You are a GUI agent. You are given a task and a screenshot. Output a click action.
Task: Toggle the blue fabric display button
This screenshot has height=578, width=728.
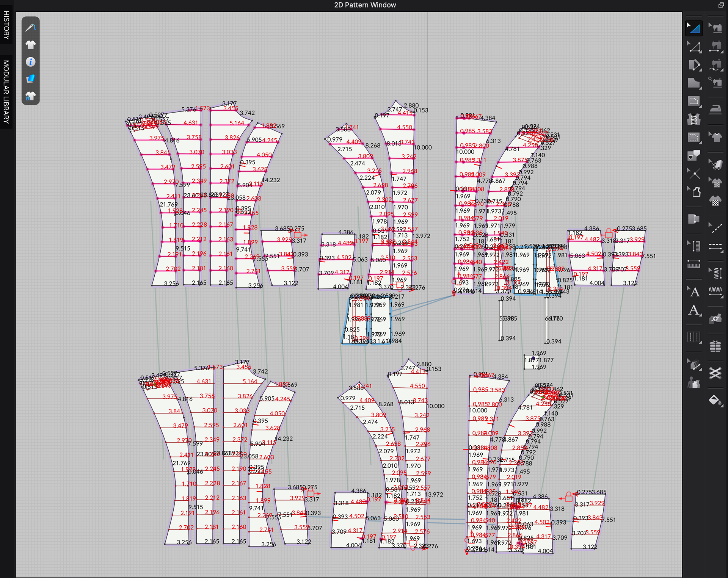pyautogui.click(x=31, y=79)
